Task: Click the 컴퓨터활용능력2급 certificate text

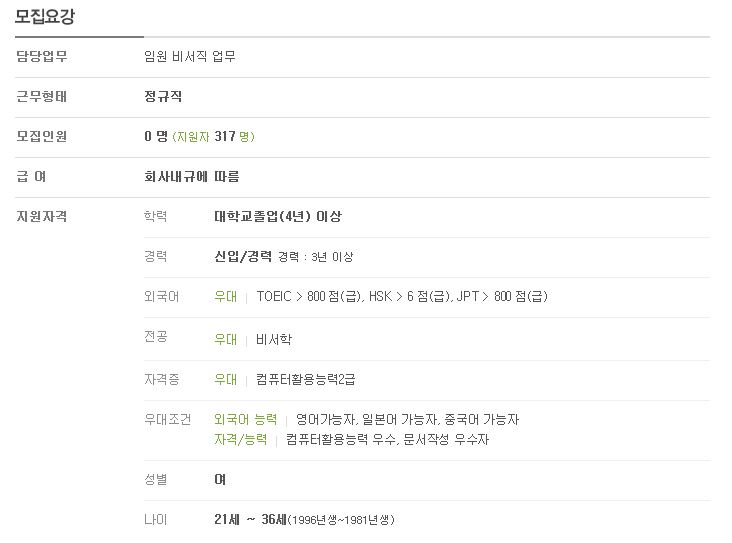Action: click(305, 379)
